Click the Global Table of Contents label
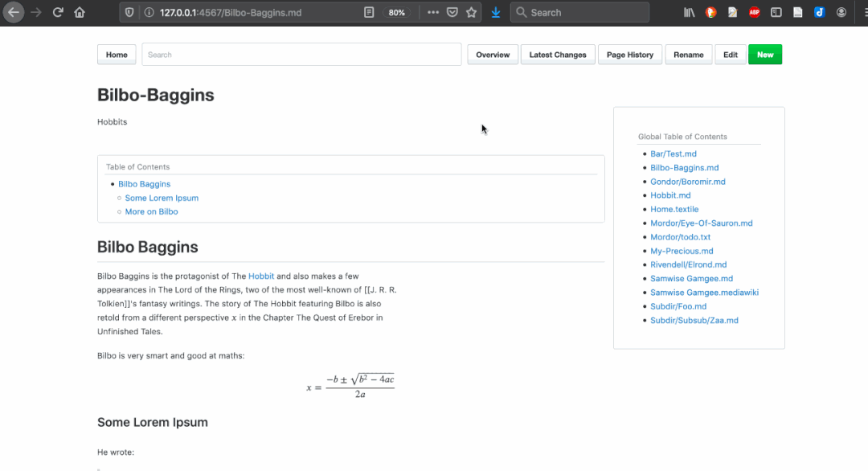The width and height of the screenshot is (868, 471). coord(682,136)
